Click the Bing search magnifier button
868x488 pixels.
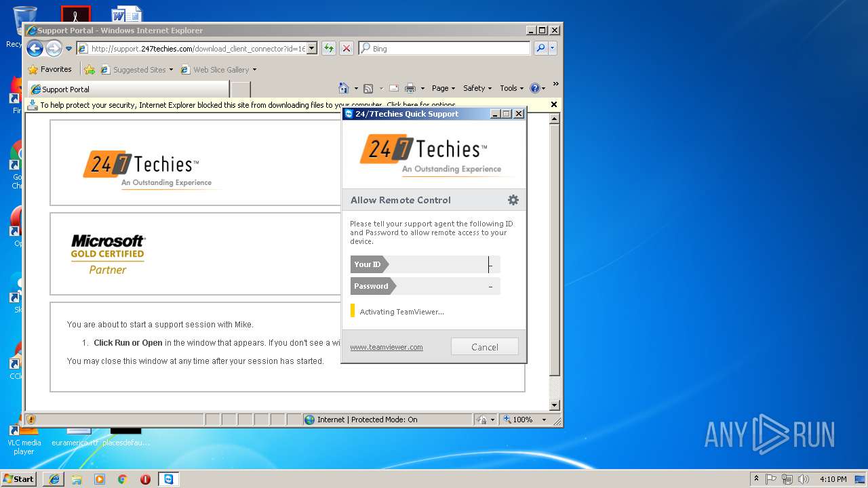point(540,48)
